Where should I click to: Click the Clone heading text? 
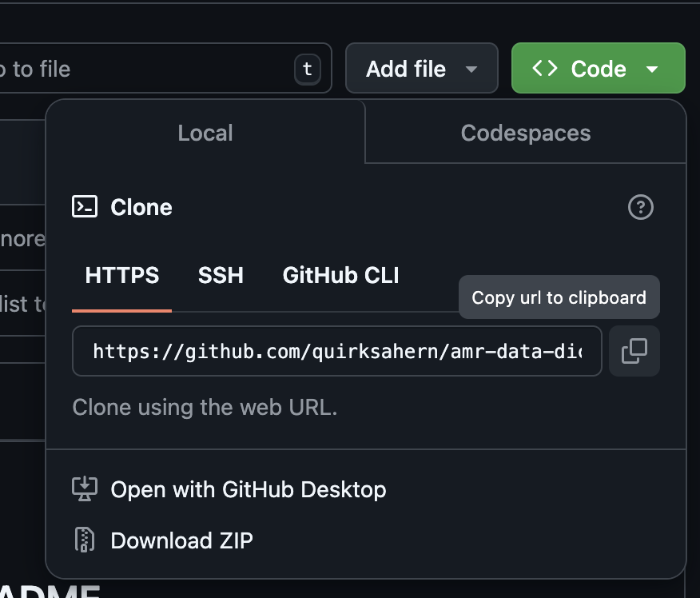coord(141,207)
